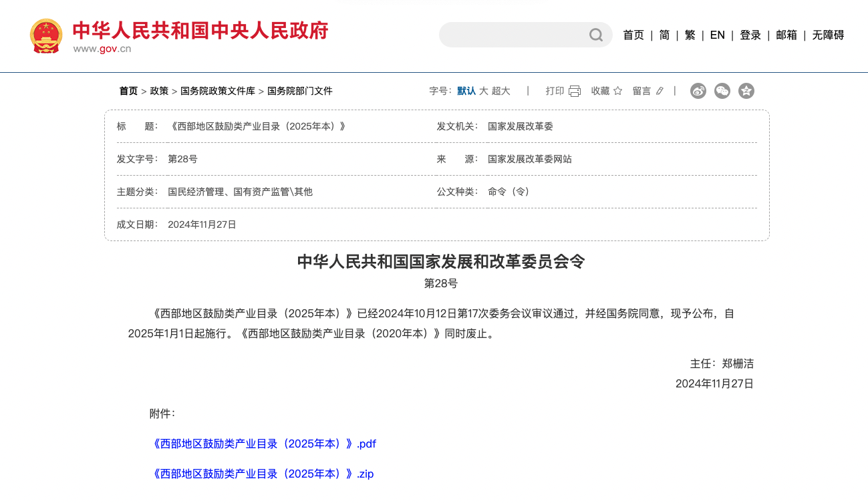Open the 登录 login link
Image resolution: width=868 pixels, height=503 pixels.
750,35
